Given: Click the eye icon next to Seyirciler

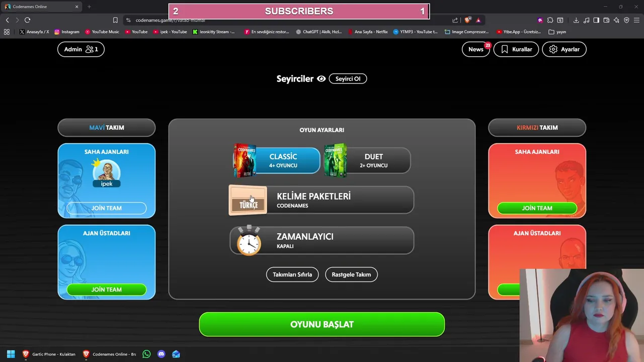Looking at the screenshot, I should tap(321, 78).
